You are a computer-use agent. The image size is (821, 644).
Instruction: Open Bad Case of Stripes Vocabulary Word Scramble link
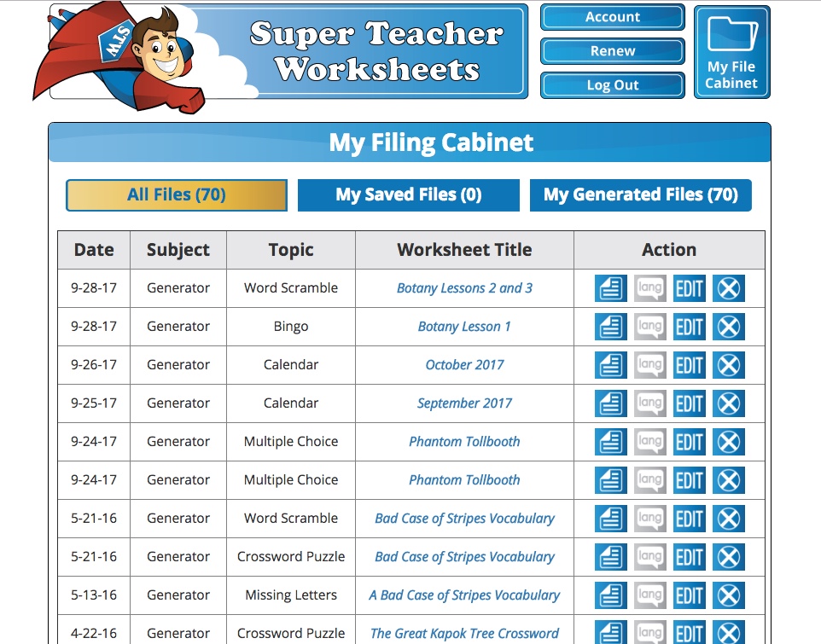[464, 519]
